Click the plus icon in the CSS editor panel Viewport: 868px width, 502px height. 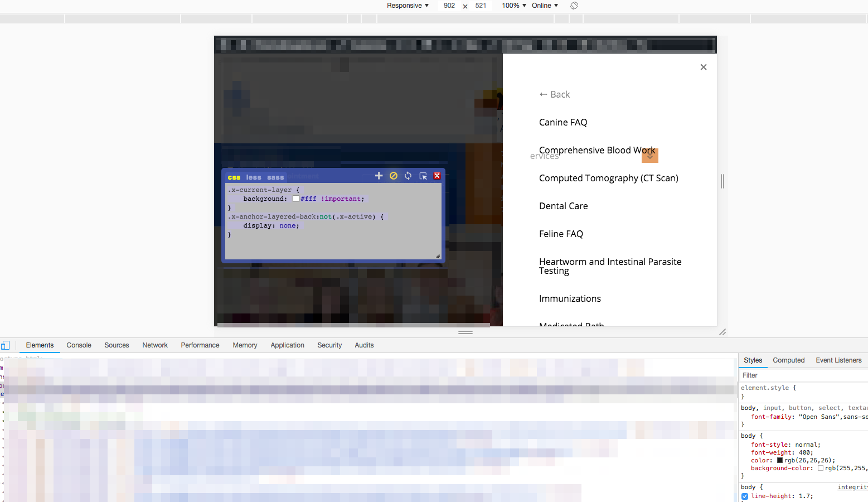(379, 176)
